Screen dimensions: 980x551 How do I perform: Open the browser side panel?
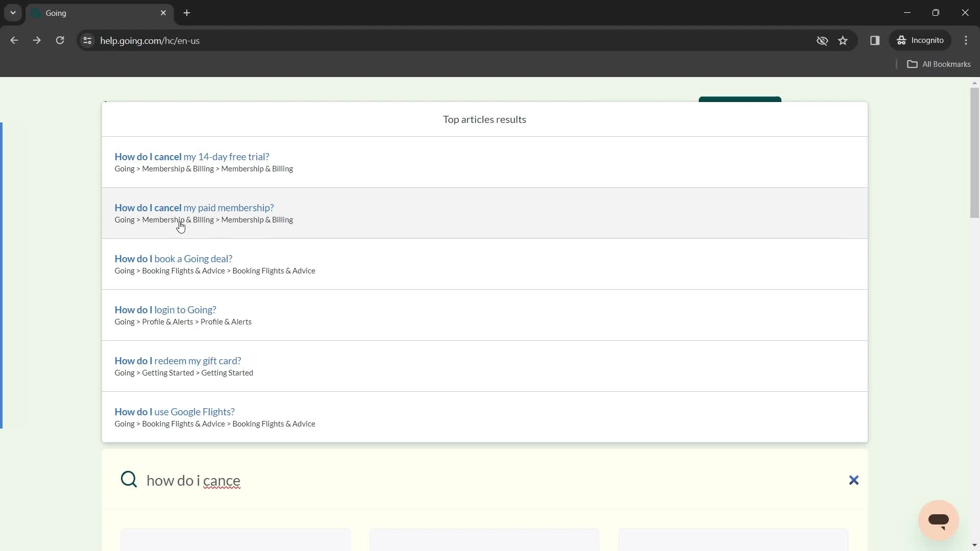click(875, 40)
